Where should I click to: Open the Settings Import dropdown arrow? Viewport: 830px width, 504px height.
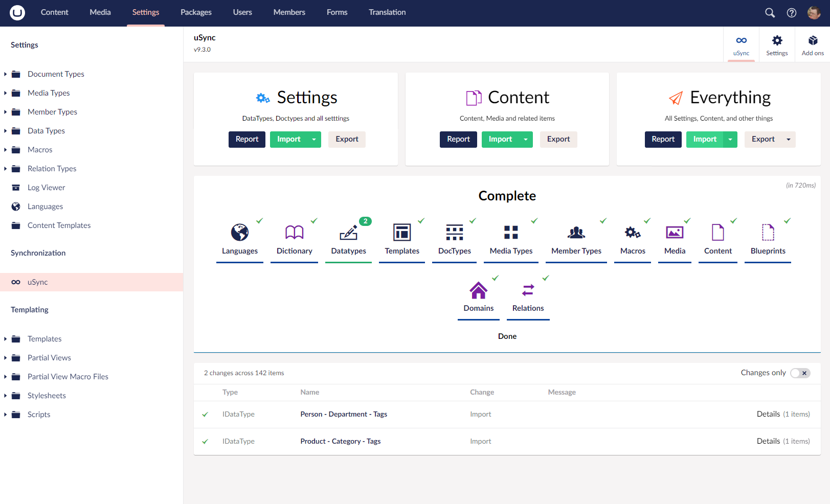pyautogui.click(x=312, y=139)
